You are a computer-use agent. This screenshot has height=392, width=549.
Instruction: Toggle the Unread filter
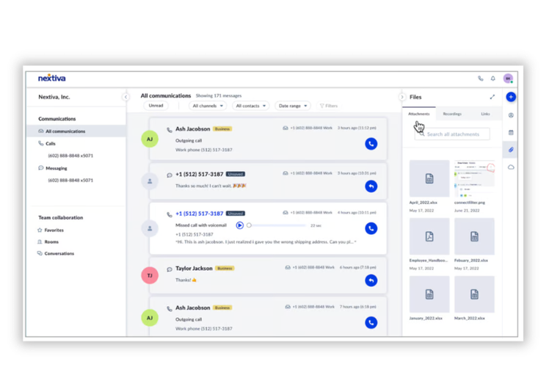(x=156, y=106)
